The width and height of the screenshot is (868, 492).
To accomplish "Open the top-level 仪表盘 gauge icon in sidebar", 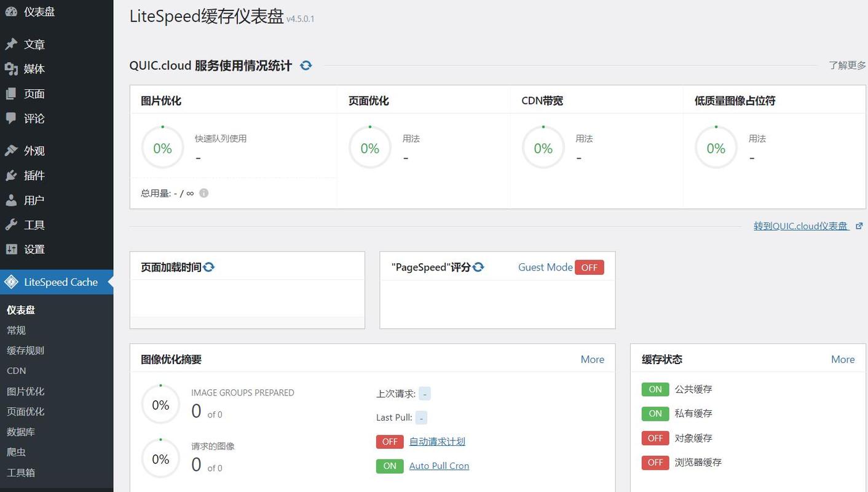I will (10, 12).
